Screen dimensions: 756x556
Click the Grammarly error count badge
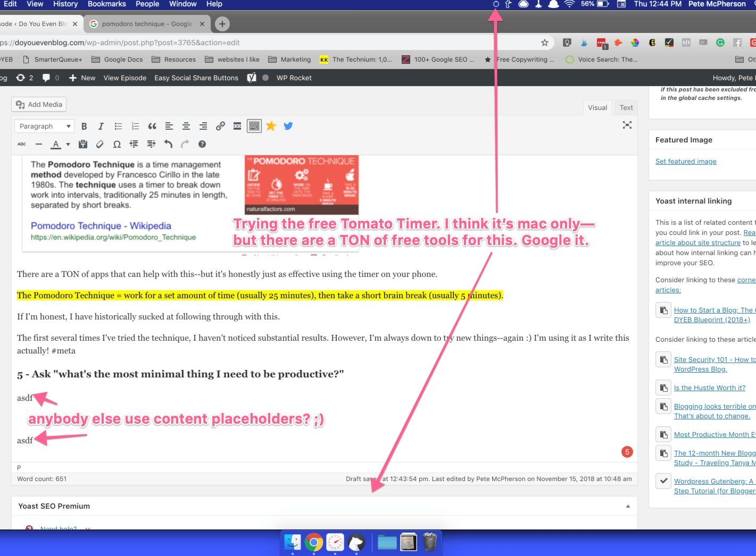pos(627,452)
